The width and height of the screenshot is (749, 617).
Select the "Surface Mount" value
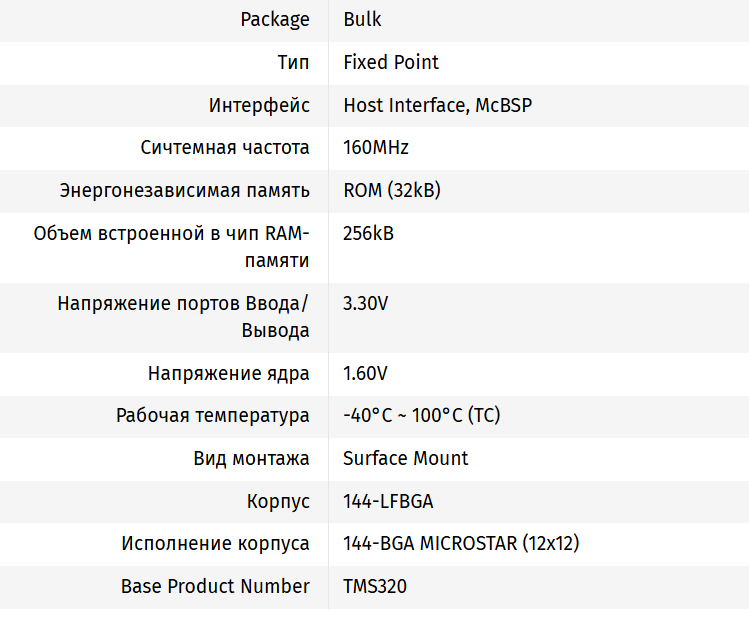(x=405, y=459)
